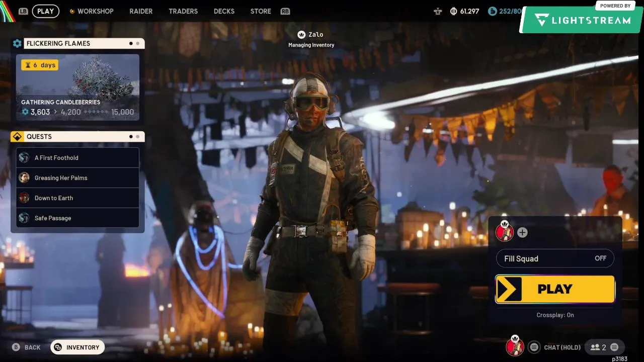The height and width of the screenshot is (362, 644).
Task: Click the blue currency icon beside 252
Action: [493, 11]
